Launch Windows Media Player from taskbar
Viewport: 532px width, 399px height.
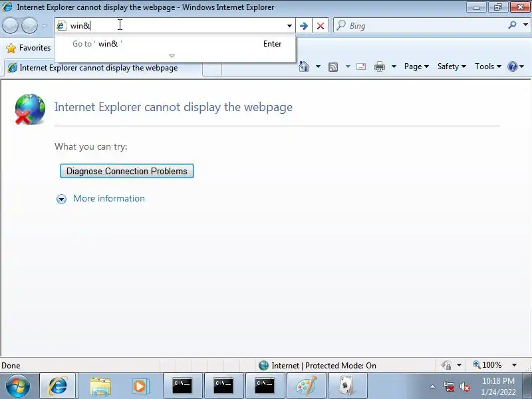(x=140, y=386)
